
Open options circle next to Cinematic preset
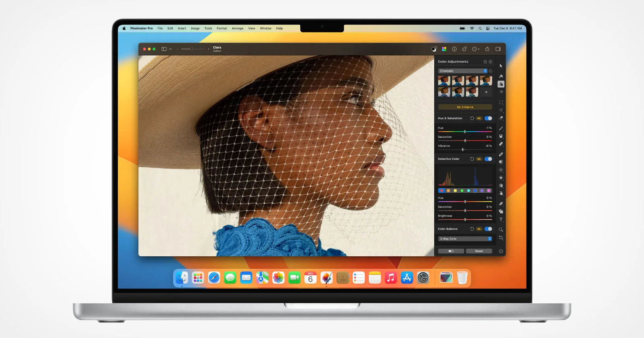click(x=491, y=71)
